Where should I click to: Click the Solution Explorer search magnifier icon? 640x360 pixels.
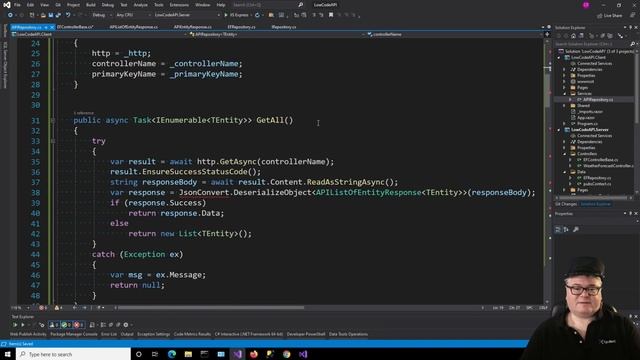tap(632, 44)
